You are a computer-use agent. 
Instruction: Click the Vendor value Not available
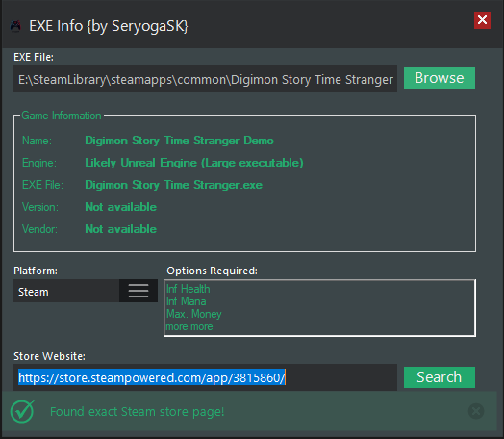pos(120,229)
